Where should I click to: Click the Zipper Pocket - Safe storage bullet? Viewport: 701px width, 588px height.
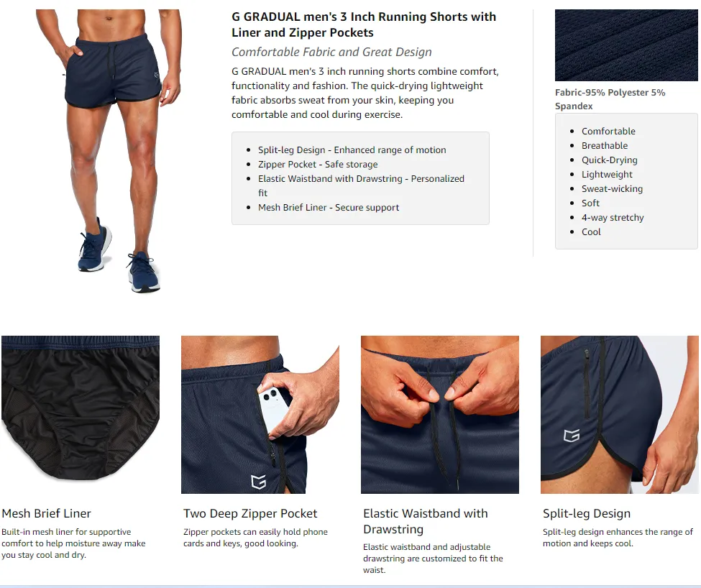(x=318, y=165)
